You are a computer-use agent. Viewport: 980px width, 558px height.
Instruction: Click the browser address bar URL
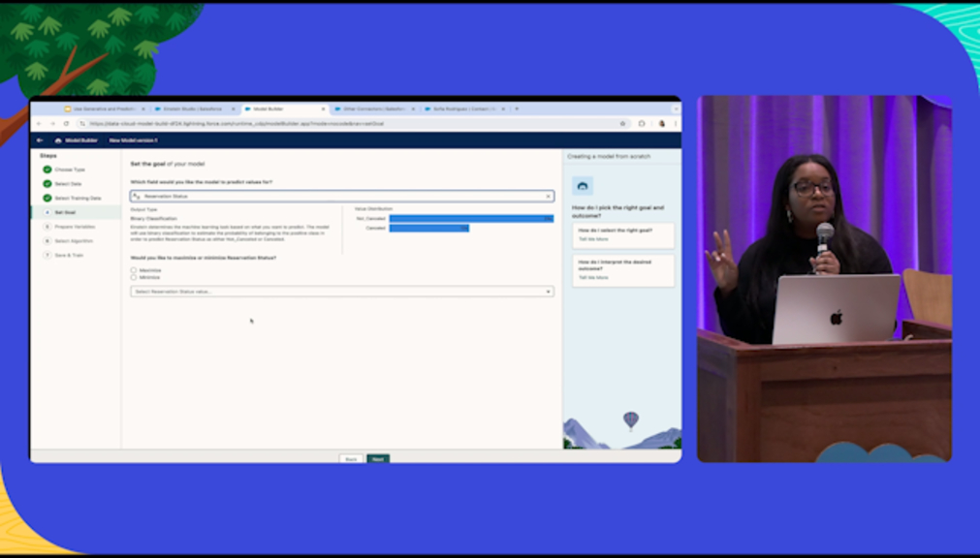237,124
